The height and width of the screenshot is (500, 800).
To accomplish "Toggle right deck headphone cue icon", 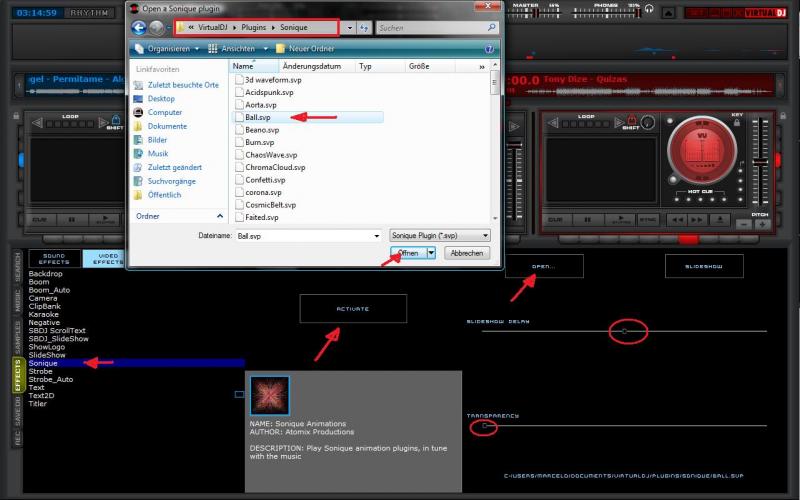I will tap(649, 9).
